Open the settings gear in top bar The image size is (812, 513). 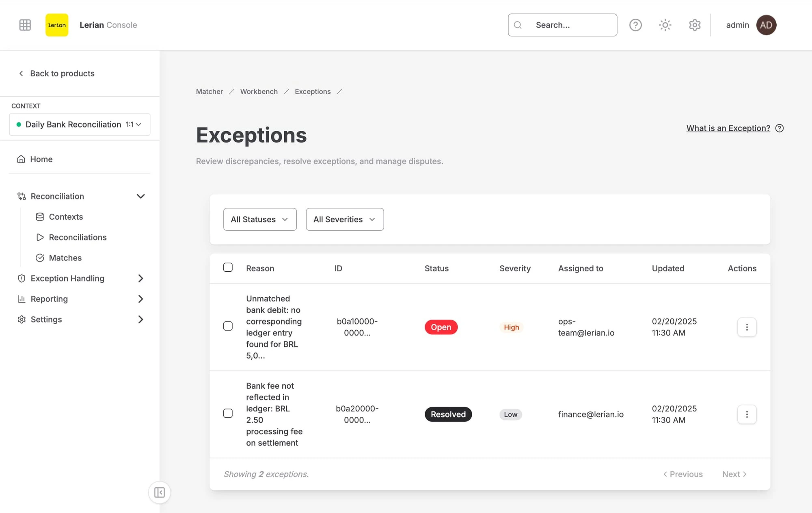695,25
